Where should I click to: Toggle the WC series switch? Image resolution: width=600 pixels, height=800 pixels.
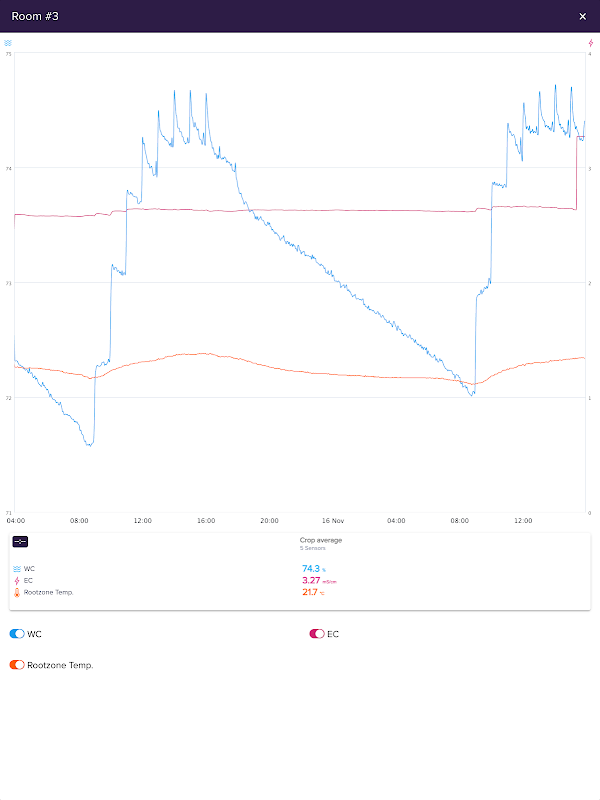click(16, 634)
